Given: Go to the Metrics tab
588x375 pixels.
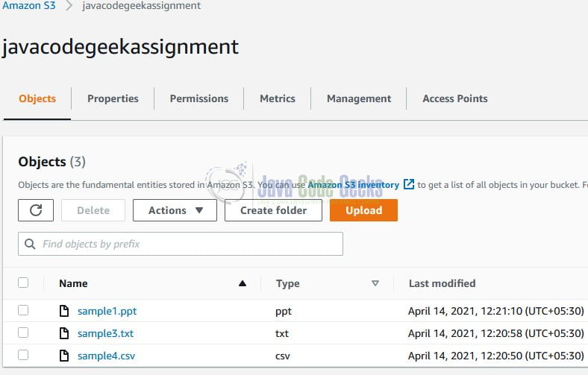Looking at the screenshot, I should 278,98.
